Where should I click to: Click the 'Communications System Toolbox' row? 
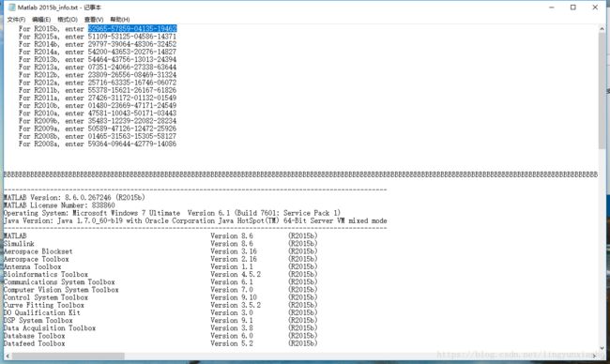click(160, 282)
